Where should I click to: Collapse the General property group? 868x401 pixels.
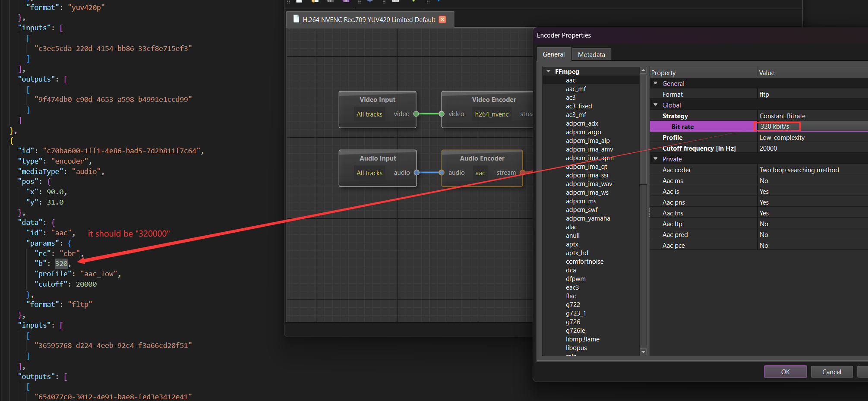656,83
